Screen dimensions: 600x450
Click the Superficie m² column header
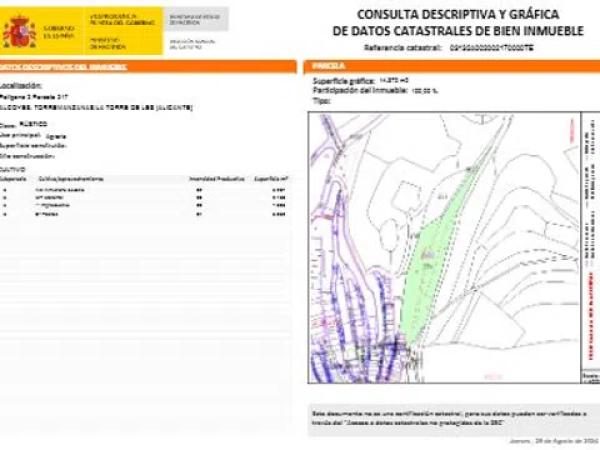270,180
